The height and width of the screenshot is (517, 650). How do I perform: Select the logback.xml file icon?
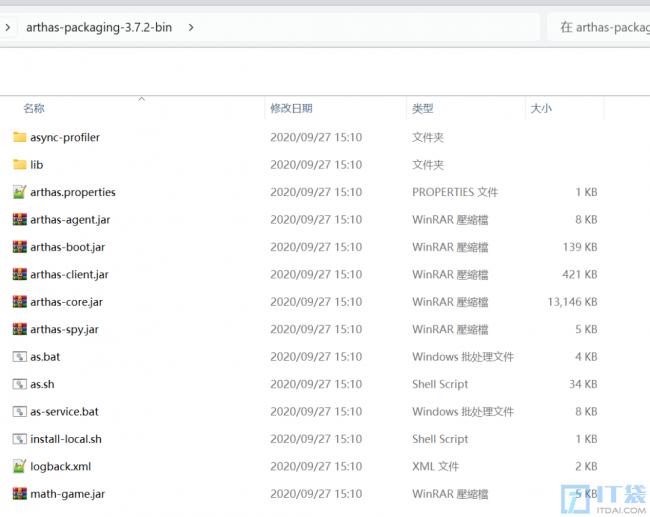[x=19, y=466]
